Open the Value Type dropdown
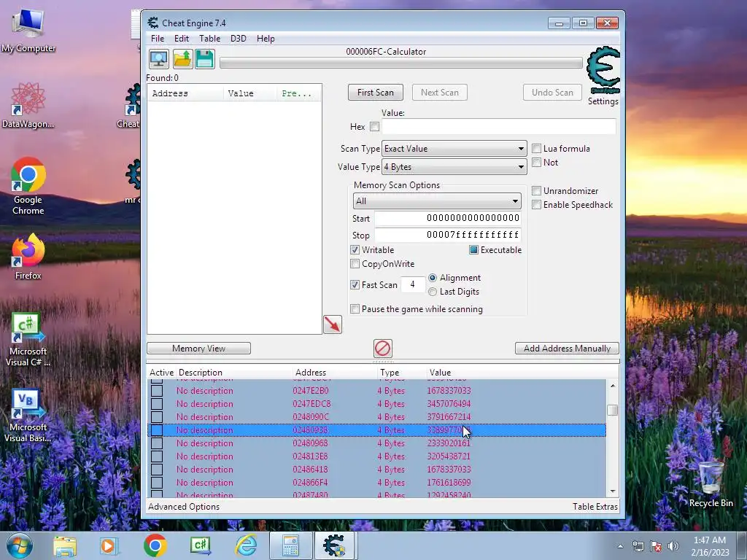The image size is (747, 560). [x=454, y=167]
